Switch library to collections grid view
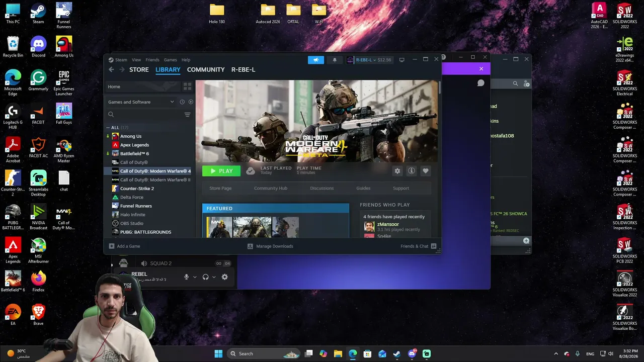 click(x=187, y=86)
